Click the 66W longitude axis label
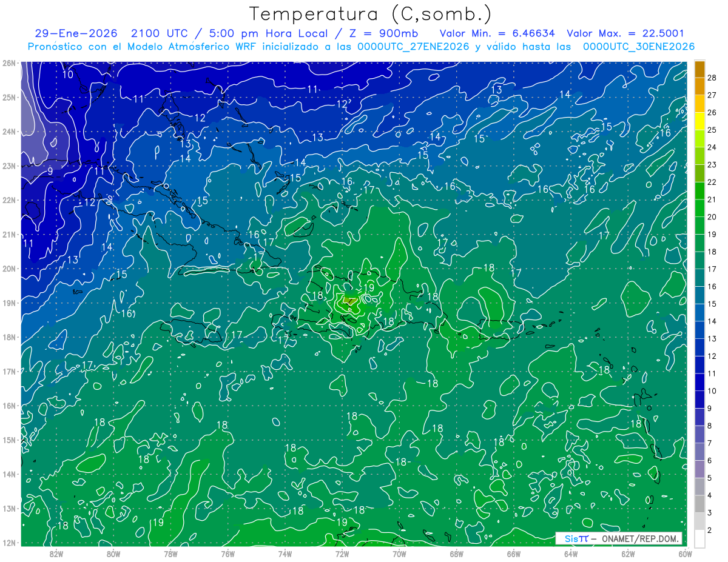The width and height of the screenshot is (728, 562). 514,554
